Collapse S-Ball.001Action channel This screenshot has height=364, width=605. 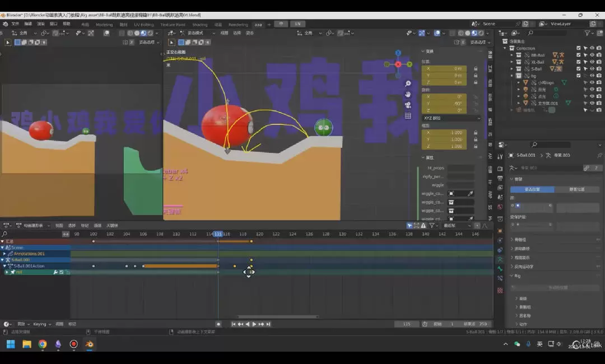pyautogui.click(x=4, y=266)
